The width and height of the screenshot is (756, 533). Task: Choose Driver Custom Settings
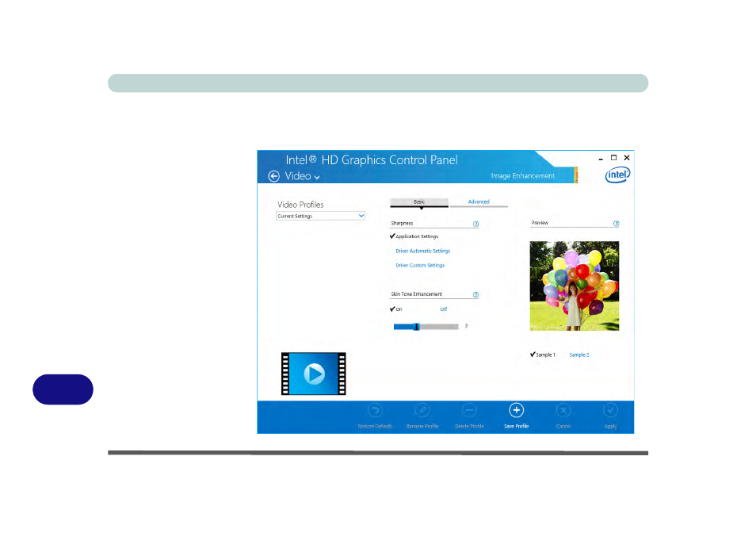click(420, 265)
